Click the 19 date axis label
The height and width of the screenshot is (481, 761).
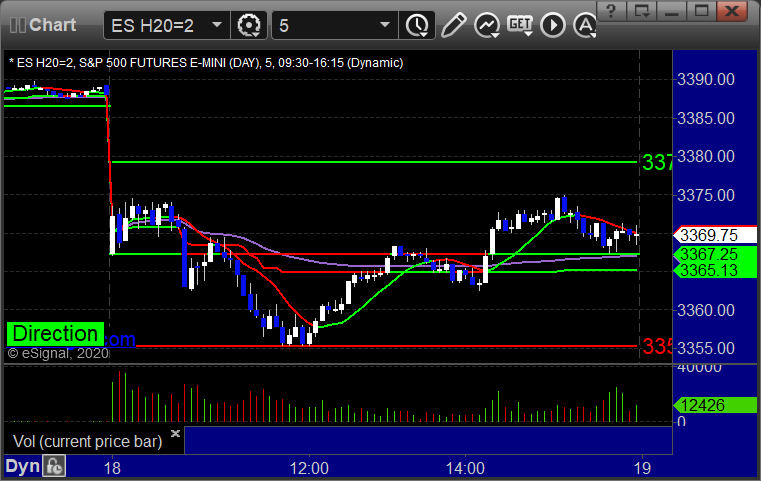tap(642, 468)
